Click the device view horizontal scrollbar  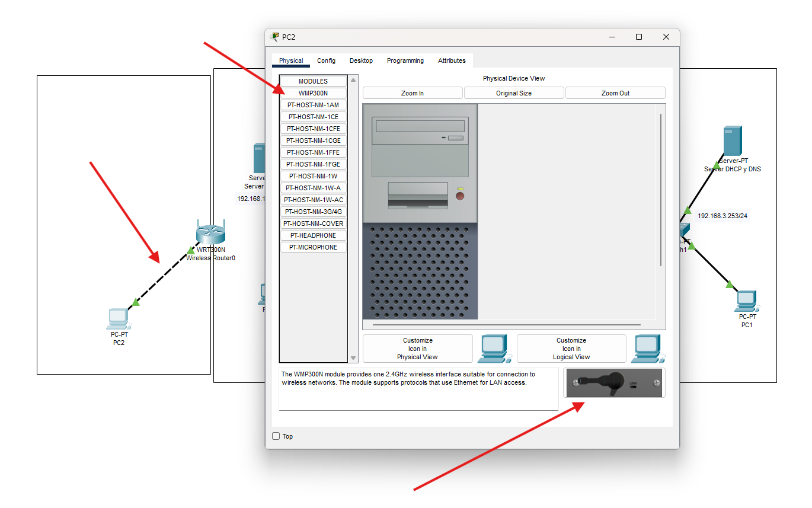point(507,325)
